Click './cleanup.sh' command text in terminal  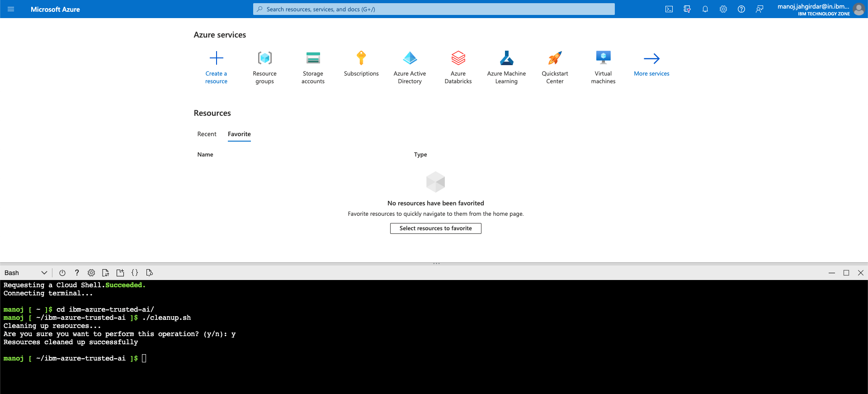coord(167,318)
